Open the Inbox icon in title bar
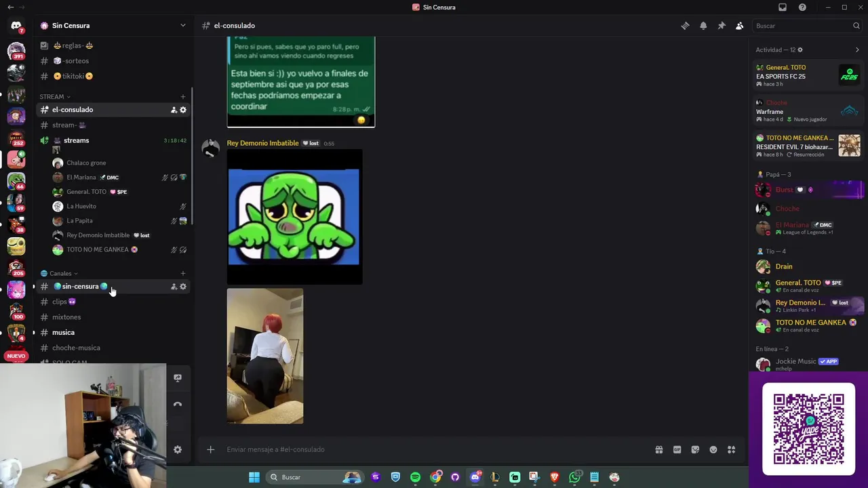 [x=783, y=7]
